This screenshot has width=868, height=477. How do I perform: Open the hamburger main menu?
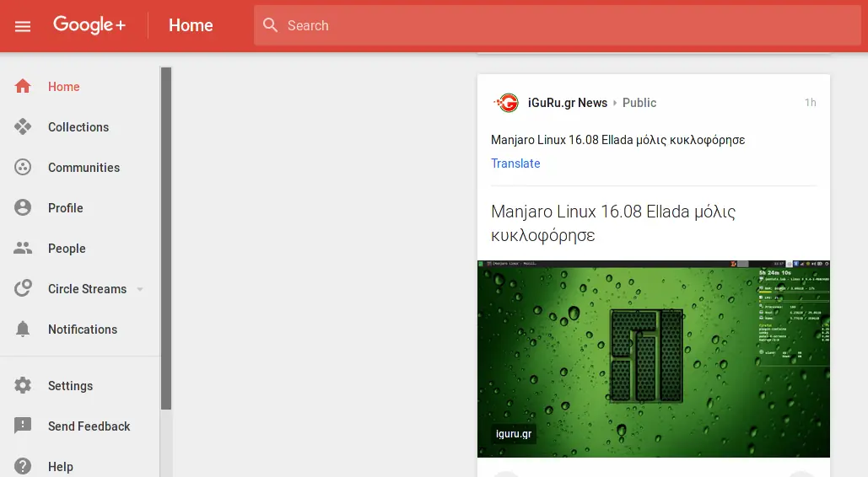23,26
